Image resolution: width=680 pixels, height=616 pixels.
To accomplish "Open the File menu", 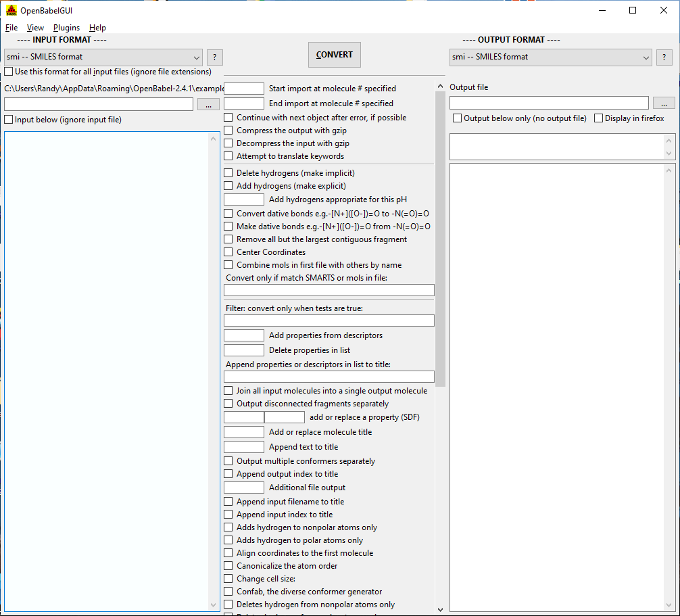I will 11,28.
